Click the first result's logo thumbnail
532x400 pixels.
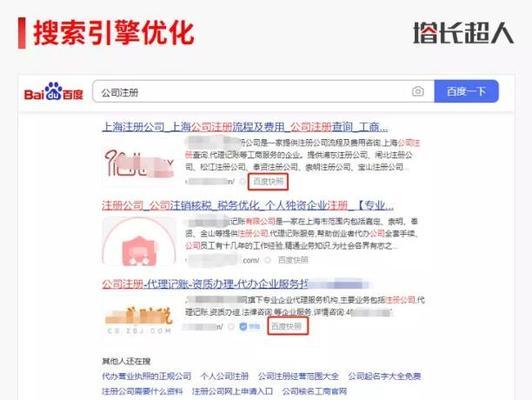[x=139, y=164]
